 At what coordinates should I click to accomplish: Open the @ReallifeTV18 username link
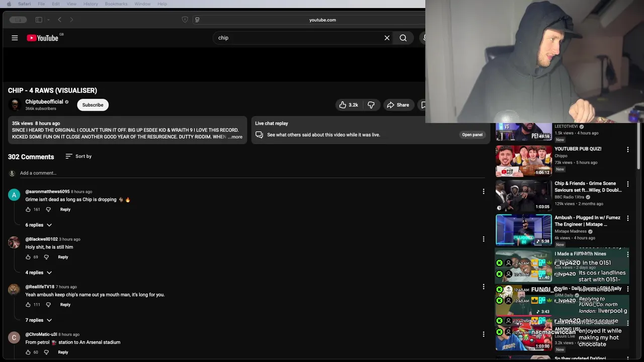40,287
